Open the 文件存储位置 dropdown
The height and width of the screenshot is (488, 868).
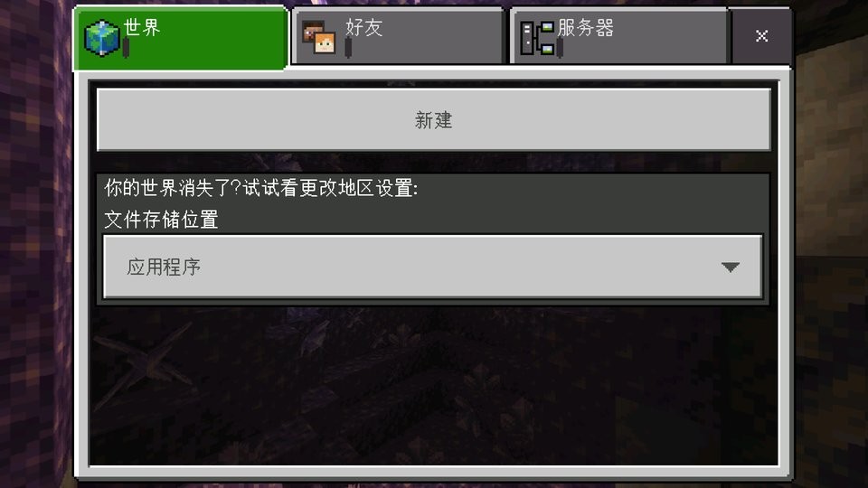click(433, 267)
